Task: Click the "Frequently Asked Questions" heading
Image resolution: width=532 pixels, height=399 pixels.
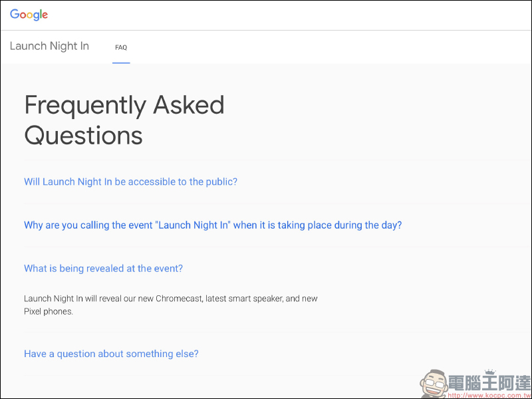Action: [x=124, y=120]
